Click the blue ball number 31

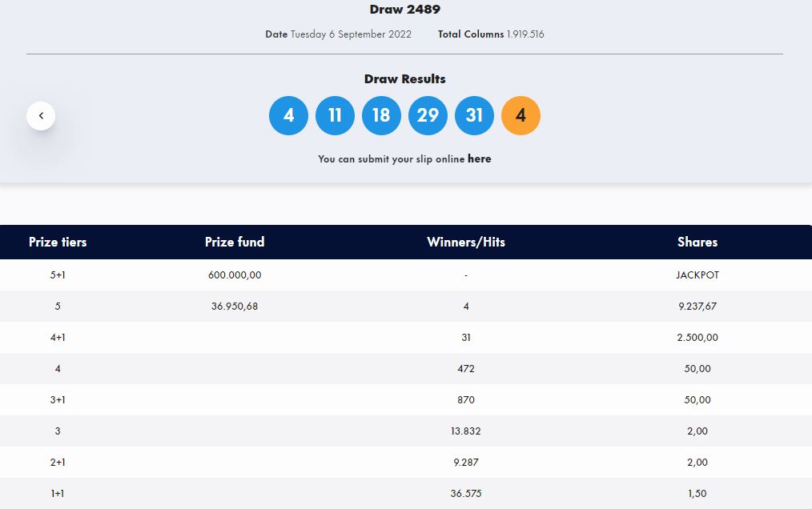point(474,115)
